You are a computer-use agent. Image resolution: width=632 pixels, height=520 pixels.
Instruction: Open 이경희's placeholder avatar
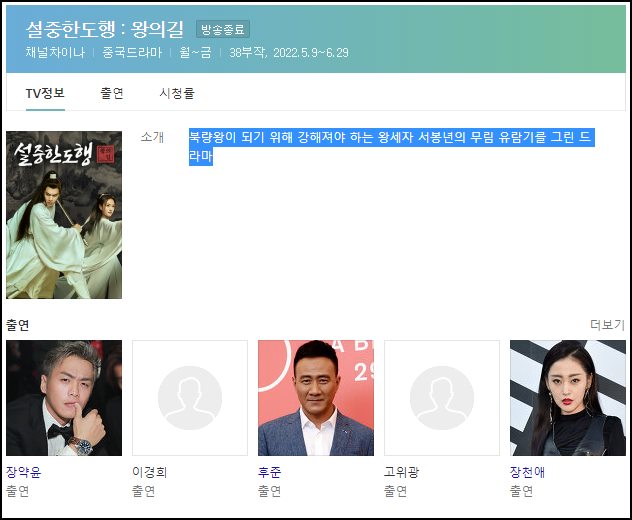tap(190, 398)
